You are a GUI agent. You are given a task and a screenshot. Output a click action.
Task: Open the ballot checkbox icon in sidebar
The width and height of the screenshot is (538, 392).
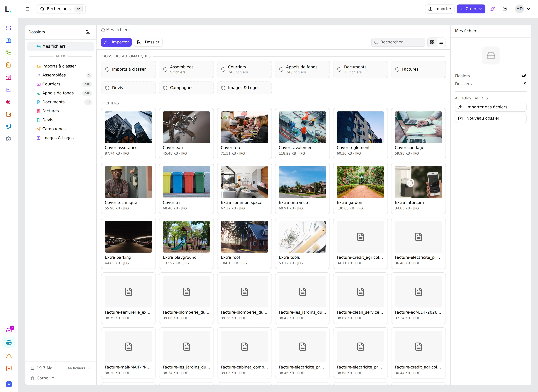coord(9,90)
